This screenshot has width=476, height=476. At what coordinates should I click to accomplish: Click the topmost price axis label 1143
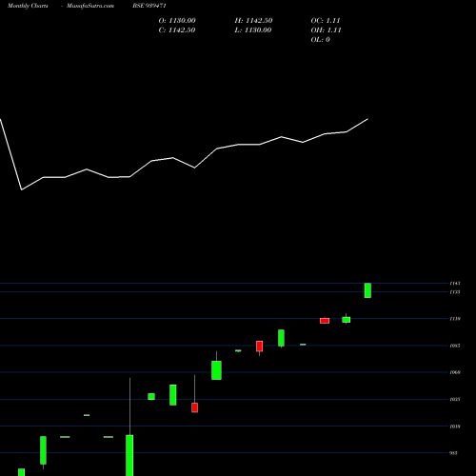tap(455, 283)
